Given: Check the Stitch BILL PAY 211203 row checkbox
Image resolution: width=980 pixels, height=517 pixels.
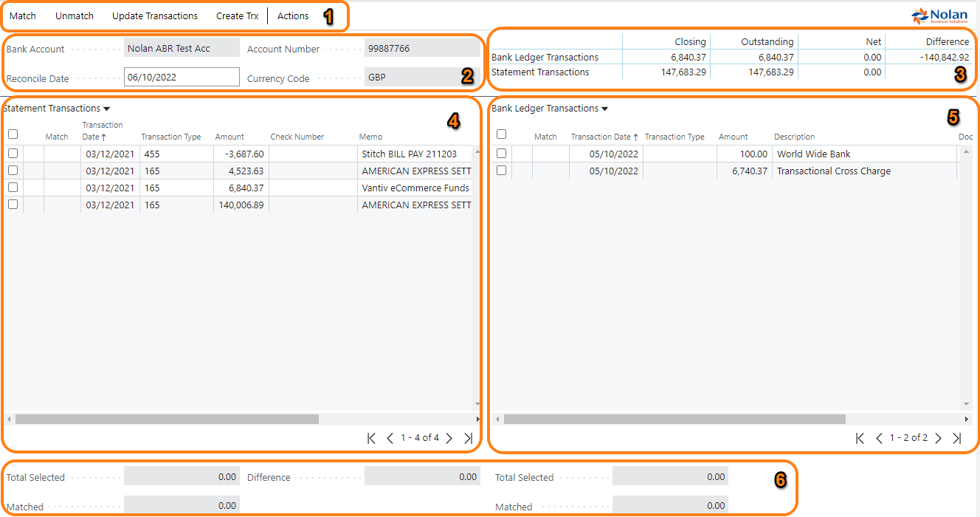Looking at the screenshot, I should click(x=13, y=154).
